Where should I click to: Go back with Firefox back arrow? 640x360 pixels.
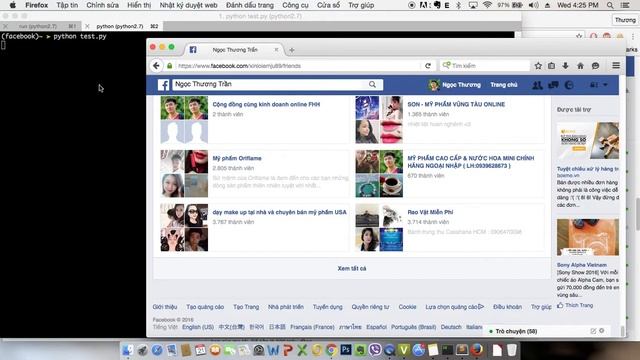(156, 66)
